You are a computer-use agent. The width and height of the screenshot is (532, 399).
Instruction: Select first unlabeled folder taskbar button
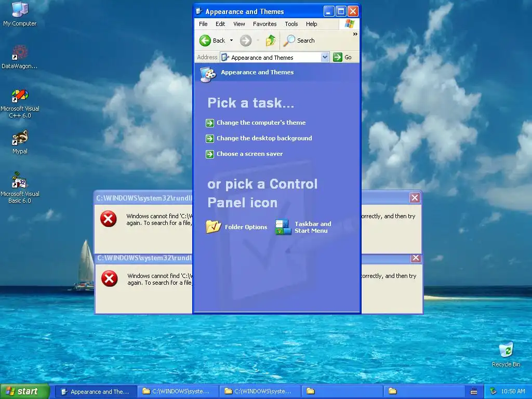(343, 392)
